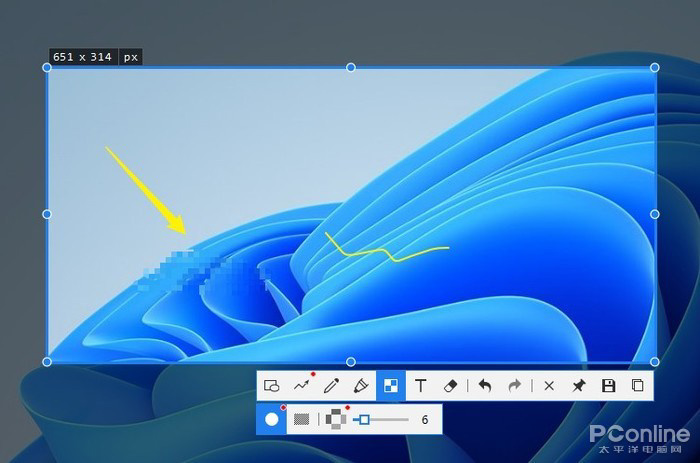Grab the bottom-left selection handle

(47, 362)
